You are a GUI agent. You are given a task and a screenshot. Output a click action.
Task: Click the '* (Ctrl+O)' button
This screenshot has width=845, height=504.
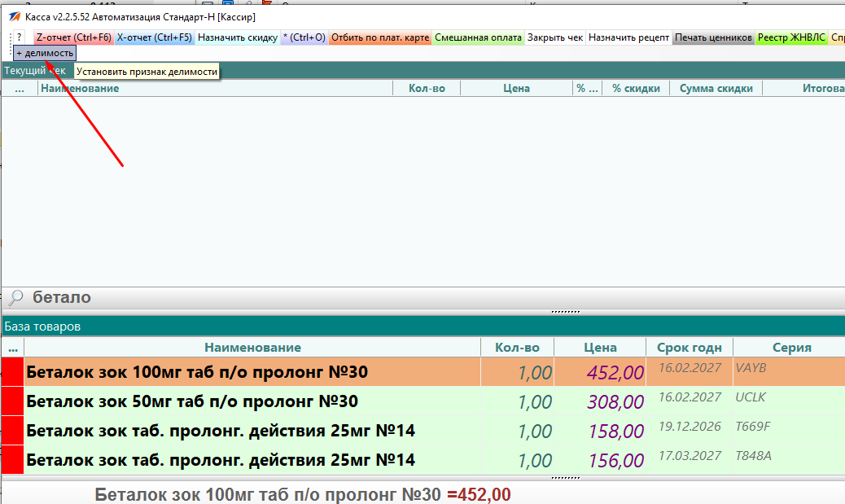click(x=304, y=37)
